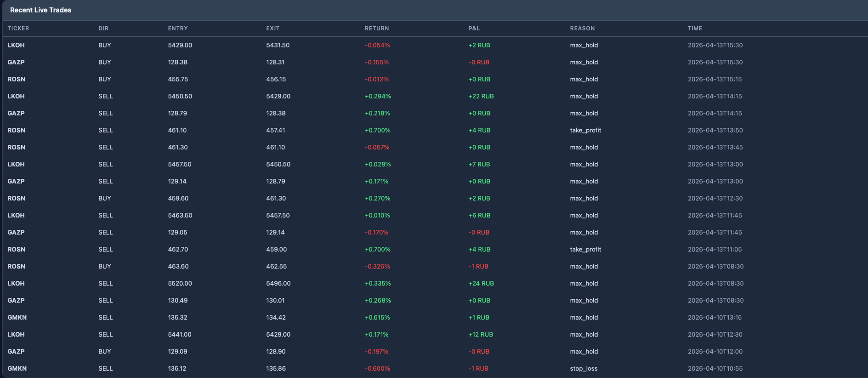Screen dimensions: 868x378
Task: Select the timestamp 2026-04-10T12:30
Action: point(715,335)
